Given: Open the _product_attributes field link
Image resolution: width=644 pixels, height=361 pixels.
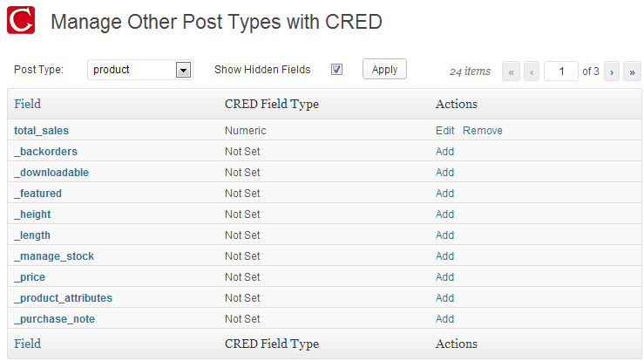Looking at the screenshot, I should point(63,298).
